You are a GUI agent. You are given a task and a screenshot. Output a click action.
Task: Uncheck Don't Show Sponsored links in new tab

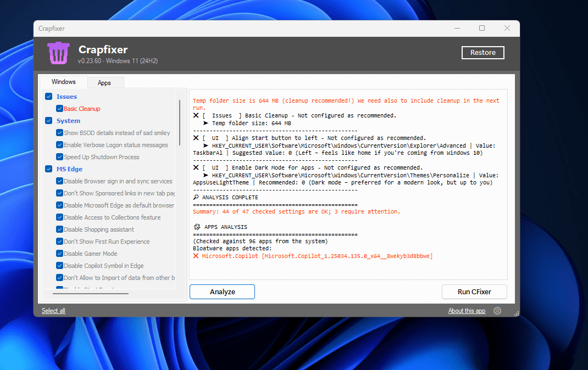tap(60, 193)
